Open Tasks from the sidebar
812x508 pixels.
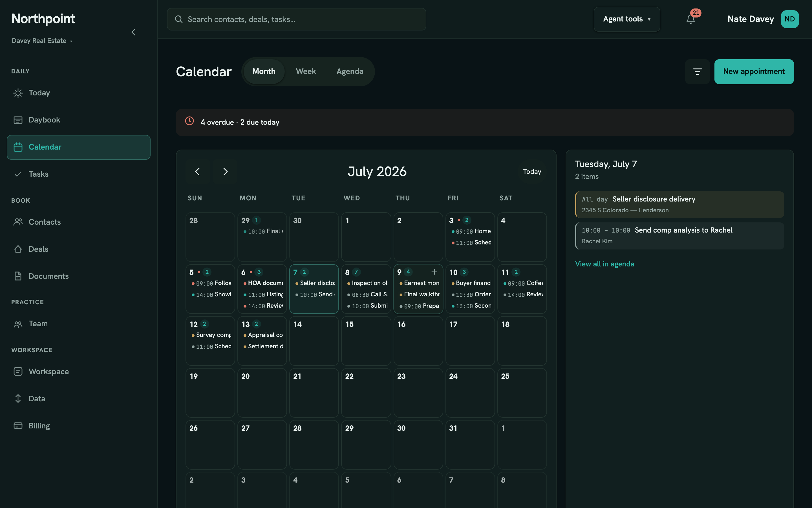[x=78, y=174]
